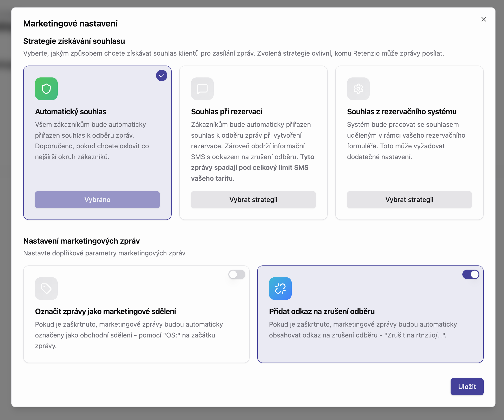Save settings with Uložit button
504x420 pixels.
point(467,386)
